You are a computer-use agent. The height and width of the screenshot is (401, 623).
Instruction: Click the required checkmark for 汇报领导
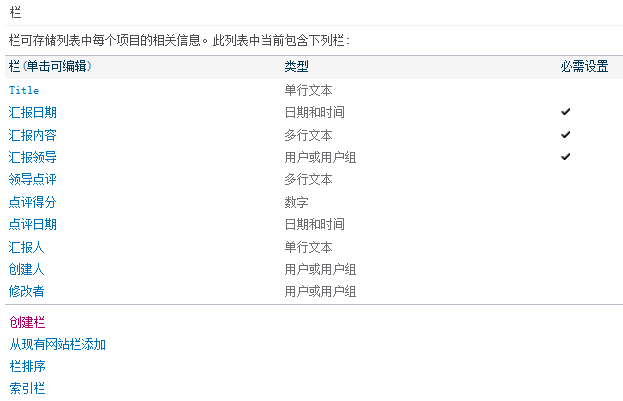(x=565, y=157)
